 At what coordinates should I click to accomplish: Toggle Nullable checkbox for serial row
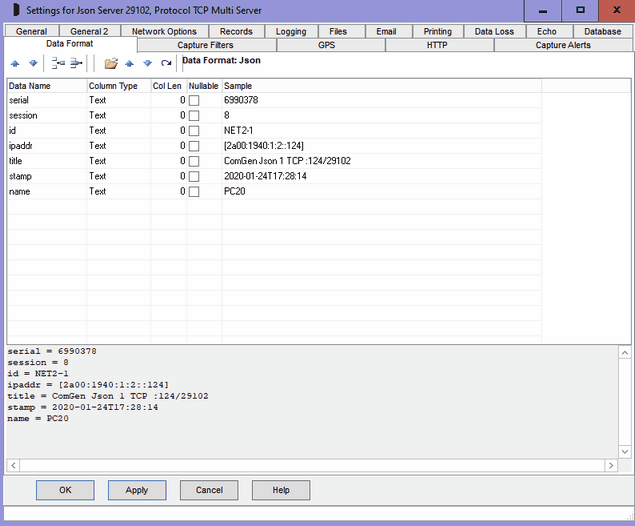pos(194,100)
